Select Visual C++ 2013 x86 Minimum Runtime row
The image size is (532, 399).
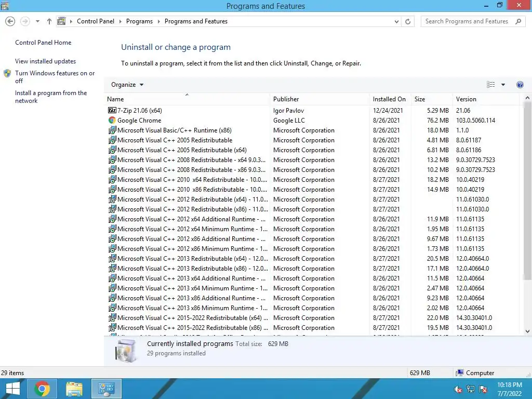tap(312, 308)
